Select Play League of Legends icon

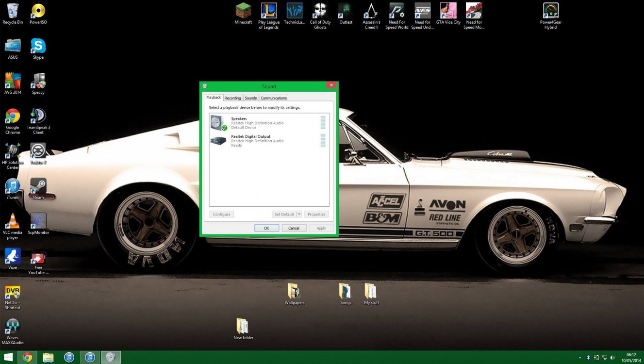point(269,16)
